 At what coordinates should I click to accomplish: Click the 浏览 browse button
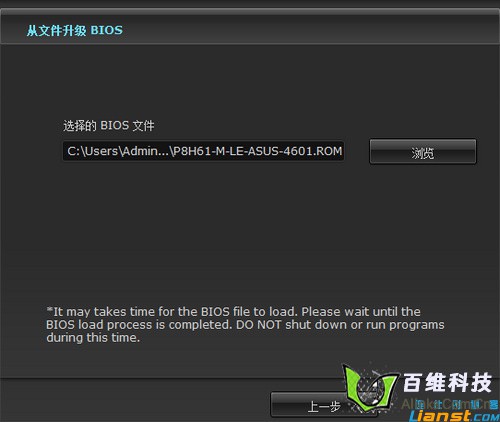tap(423, 152)
